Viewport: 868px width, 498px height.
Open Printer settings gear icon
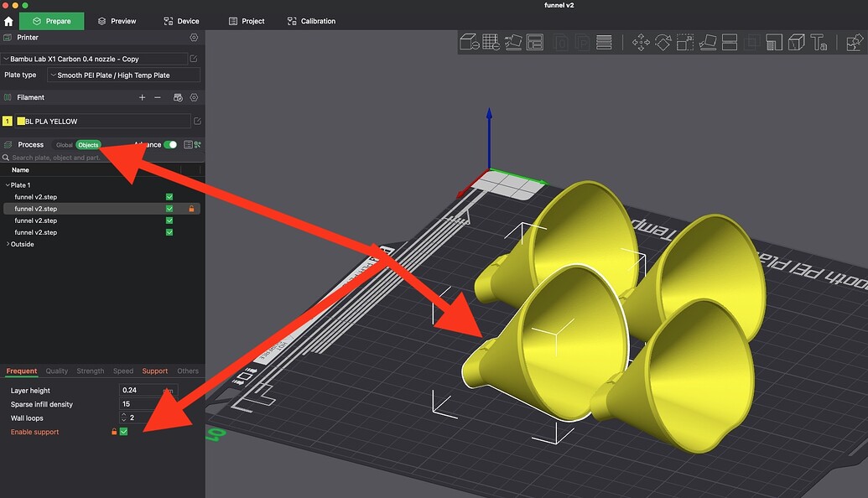[x=194, y=38]
